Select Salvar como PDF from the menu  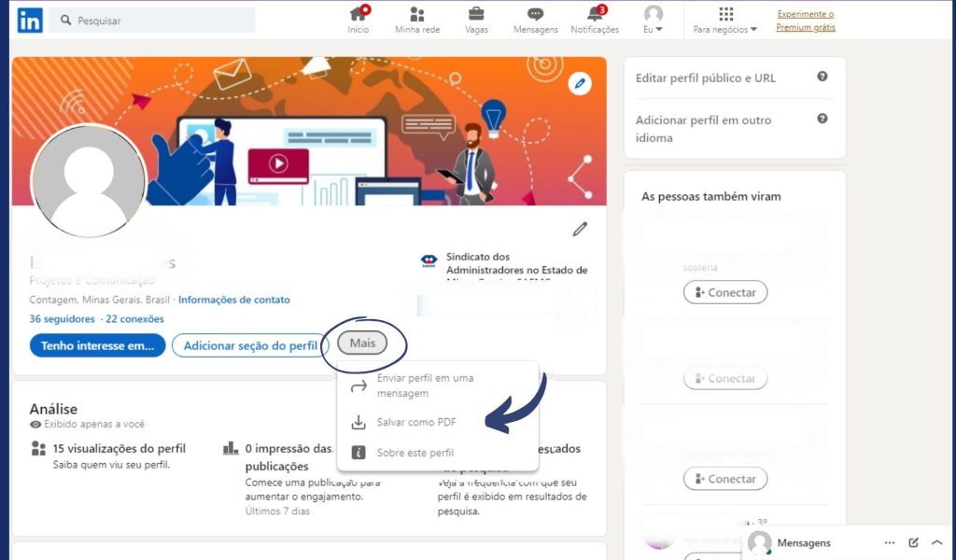pyautogui.click(x=415, y=422)
